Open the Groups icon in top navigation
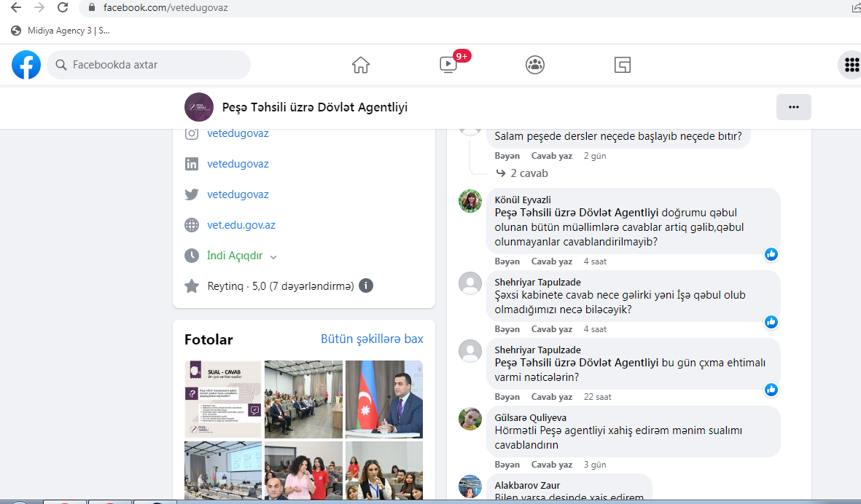861x504 pixels. tap(535, 65)
